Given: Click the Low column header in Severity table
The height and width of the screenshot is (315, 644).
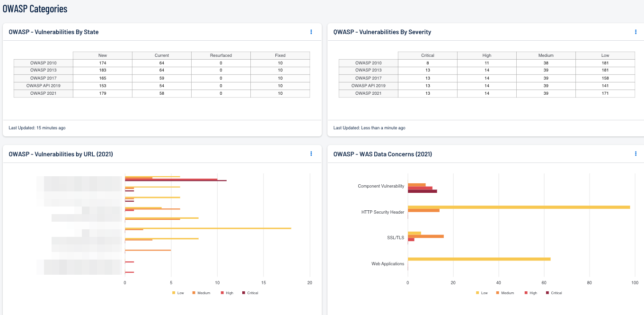Looking at the screenshot, I should pyautogui.click(x=605, y=55).
